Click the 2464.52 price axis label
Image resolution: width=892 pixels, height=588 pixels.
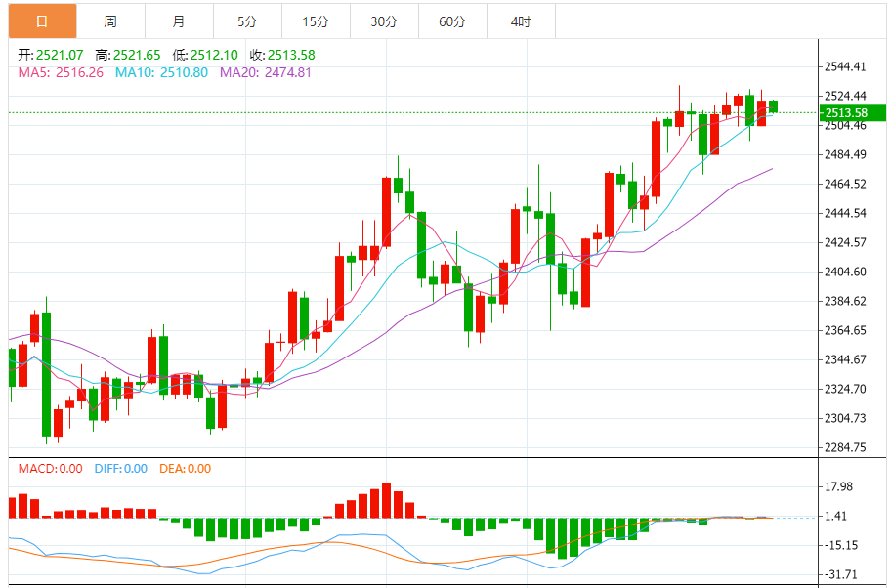(845, 185)
